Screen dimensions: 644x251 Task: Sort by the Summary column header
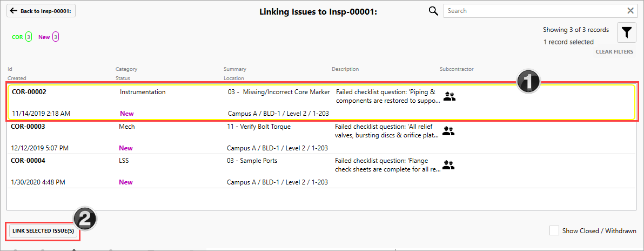point(235,69)
